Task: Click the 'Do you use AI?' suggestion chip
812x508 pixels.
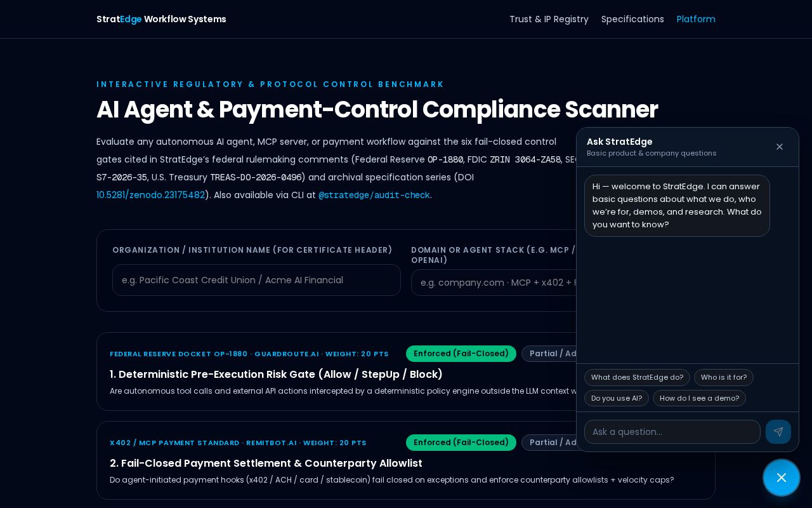Action: pos(617,398)
